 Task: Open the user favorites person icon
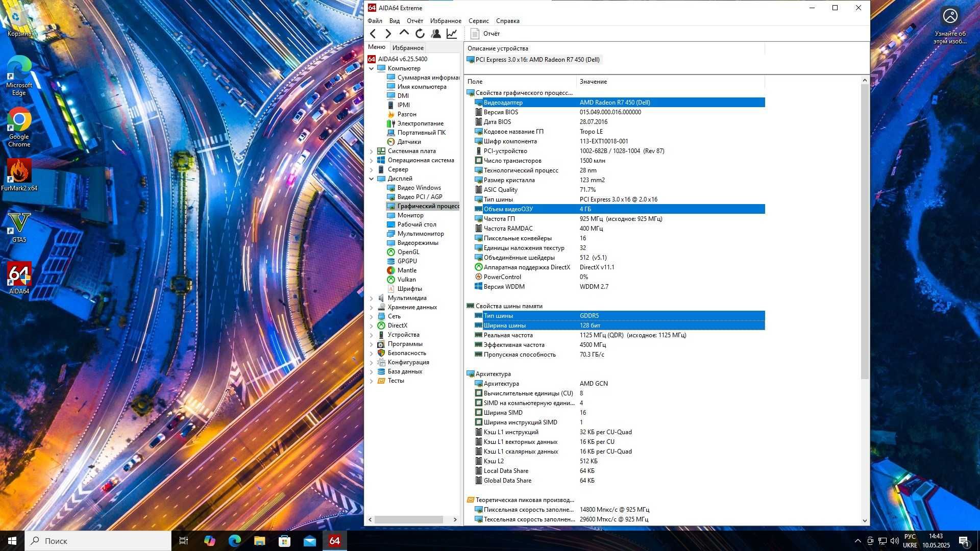[x=436, y=34]
